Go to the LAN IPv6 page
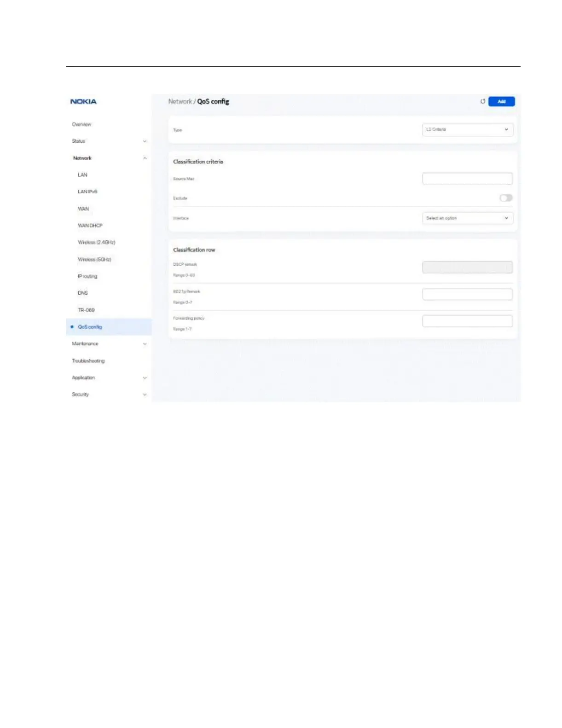The height and width of the screenshot is (728, 562). [x=87, y=192]
